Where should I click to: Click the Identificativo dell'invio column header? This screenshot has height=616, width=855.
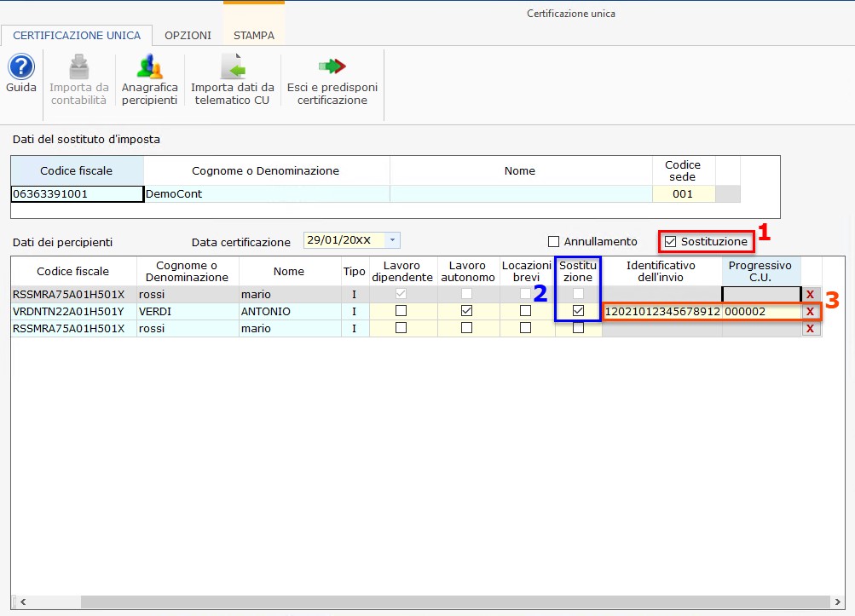pos(661,272)
